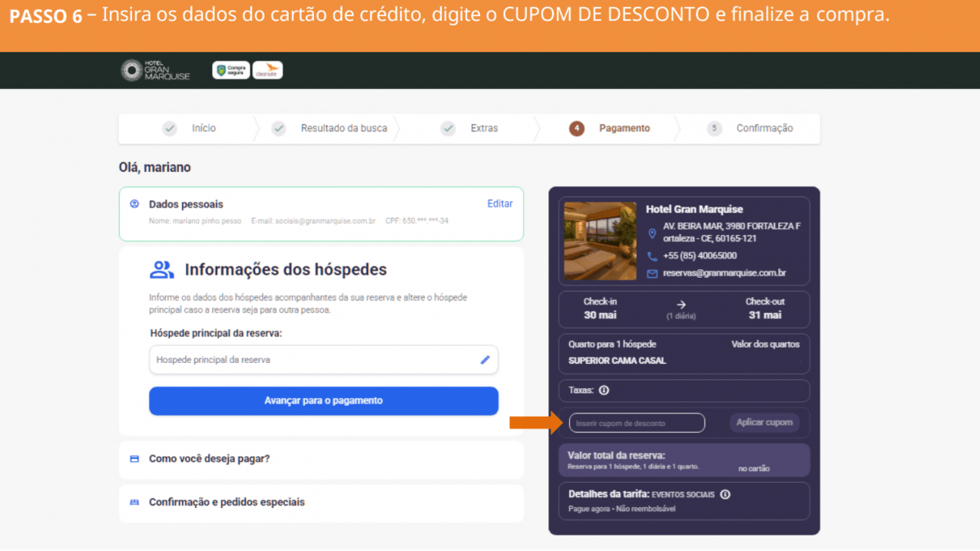This screenshot has width=980, height=551.
Task: Click the Inserir cupom de desconto field
Action: 637,423
